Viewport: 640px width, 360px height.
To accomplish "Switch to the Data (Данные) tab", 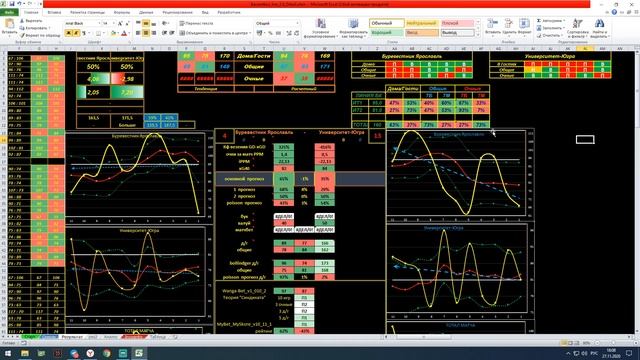I will click(x=146, y=13).
